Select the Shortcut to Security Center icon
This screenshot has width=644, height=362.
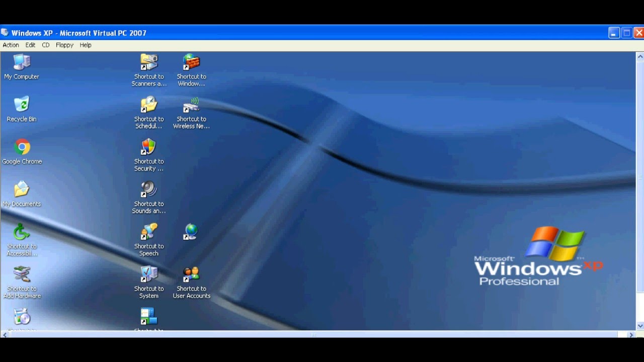click(x=149, y=155)
